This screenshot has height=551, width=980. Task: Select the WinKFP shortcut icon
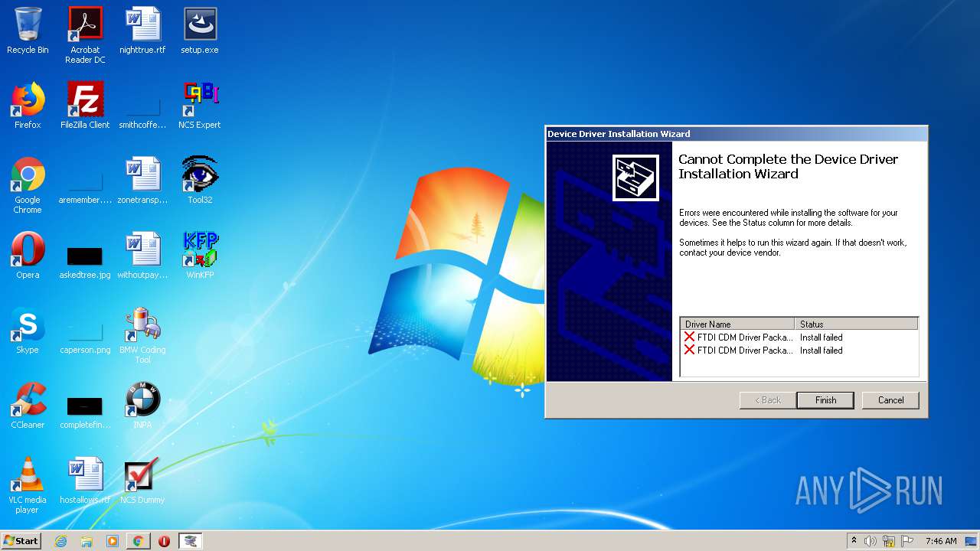(x=200, y=256)
